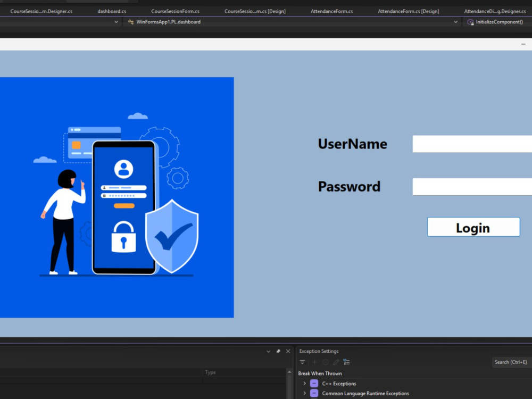The width and height of the screenshot is (532, 399).
Task: Open the WinFormsApp1.PL.dashboard class dropdown
Action: (293, 22)
